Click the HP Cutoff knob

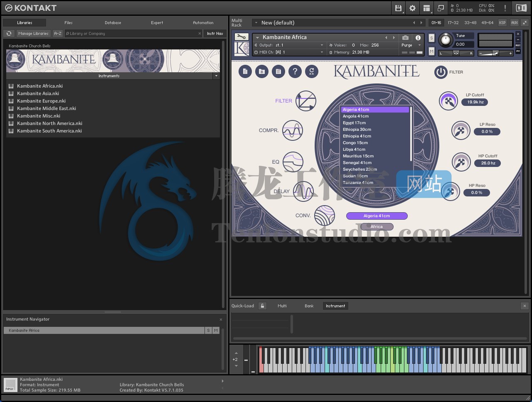coord(461,162)
